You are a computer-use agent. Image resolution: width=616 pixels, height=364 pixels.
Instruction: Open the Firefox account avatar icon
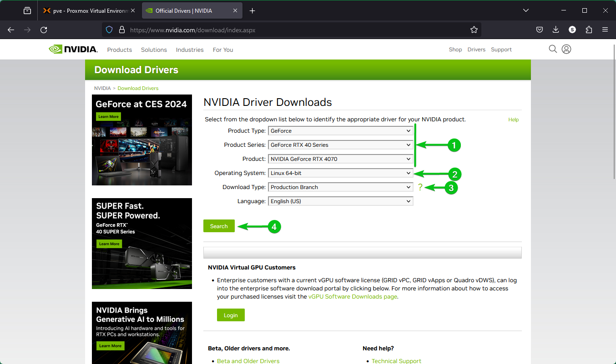click(572, 30)
